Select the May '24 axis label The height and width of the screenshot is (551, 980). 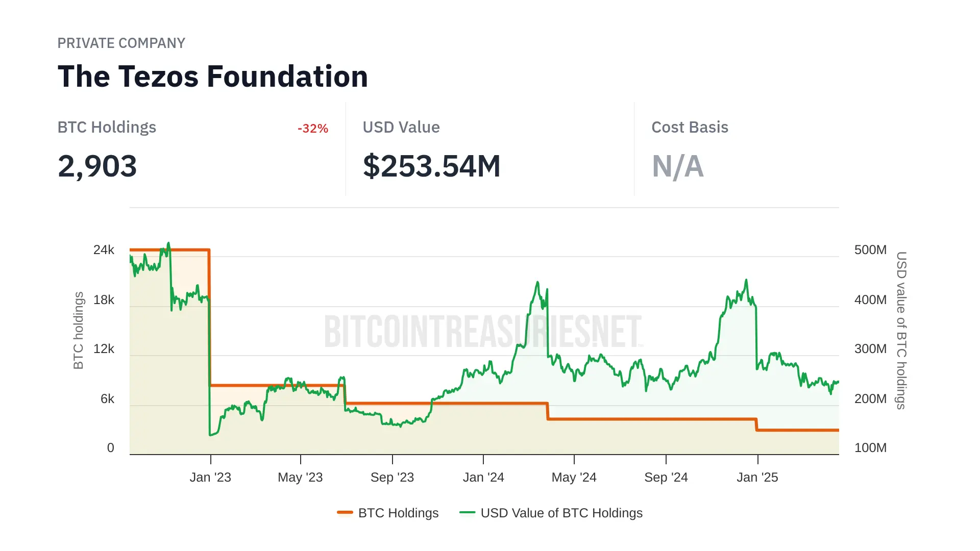click(x=574, y=478)
